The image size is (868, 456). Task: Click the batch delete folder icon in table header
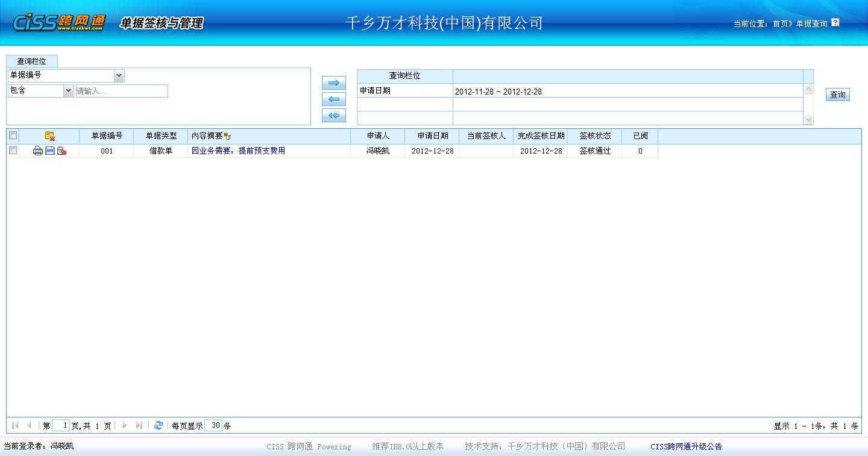[x=50, y=136]
